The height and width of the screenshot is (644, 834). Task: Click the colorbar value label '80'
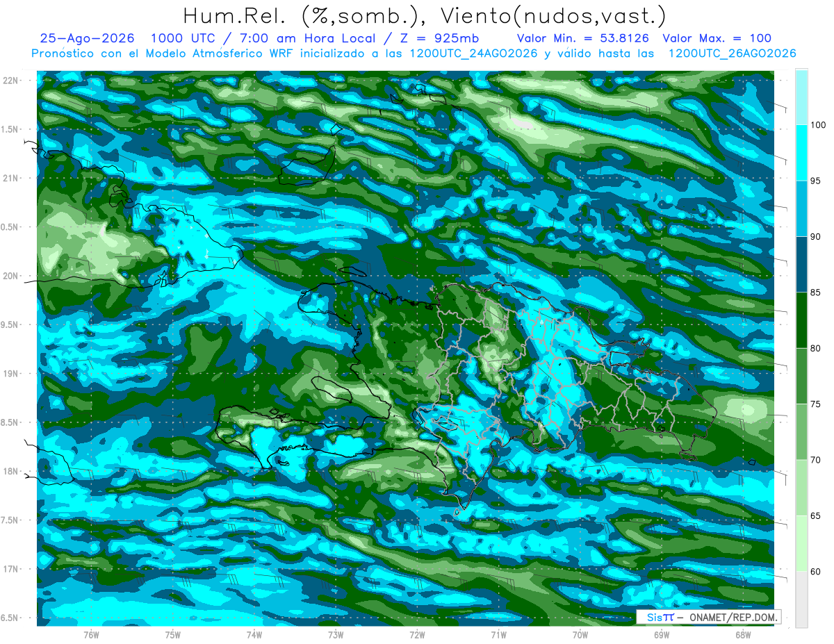817,348
